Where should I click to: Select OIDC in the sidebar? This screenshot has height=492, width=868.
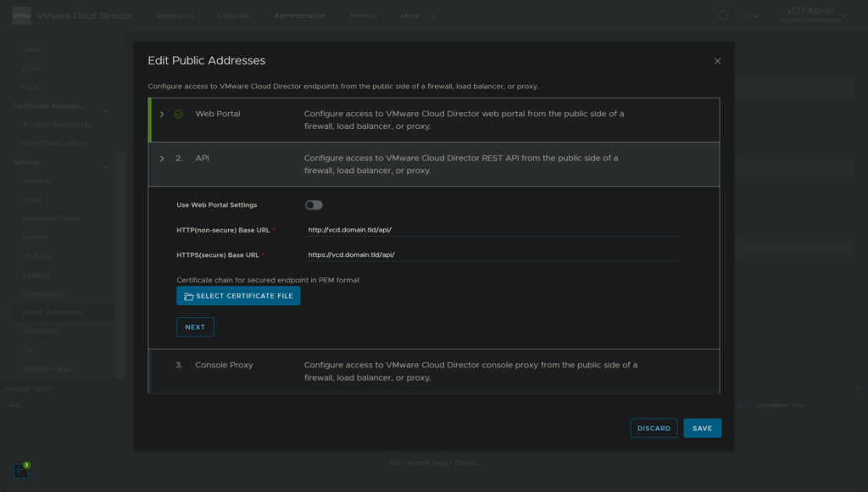[31, 87]
